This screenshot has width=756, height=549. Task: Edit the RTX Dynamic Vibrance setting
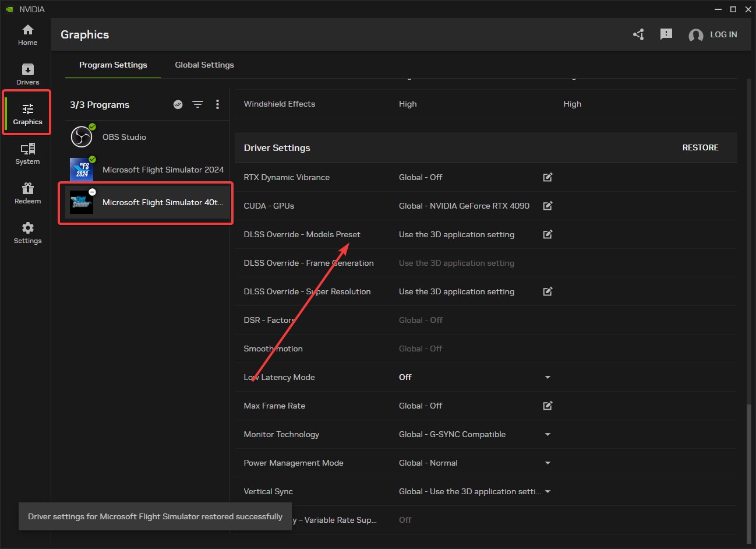point(547,177)
